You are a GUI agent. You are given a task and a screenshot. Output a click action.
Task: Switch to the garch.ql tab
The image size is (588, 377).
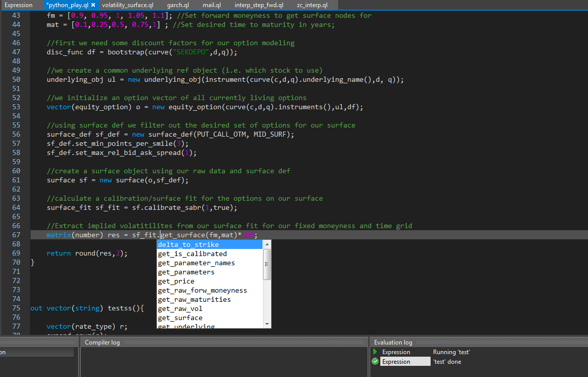pyautogui.click(x=178, y=5)
